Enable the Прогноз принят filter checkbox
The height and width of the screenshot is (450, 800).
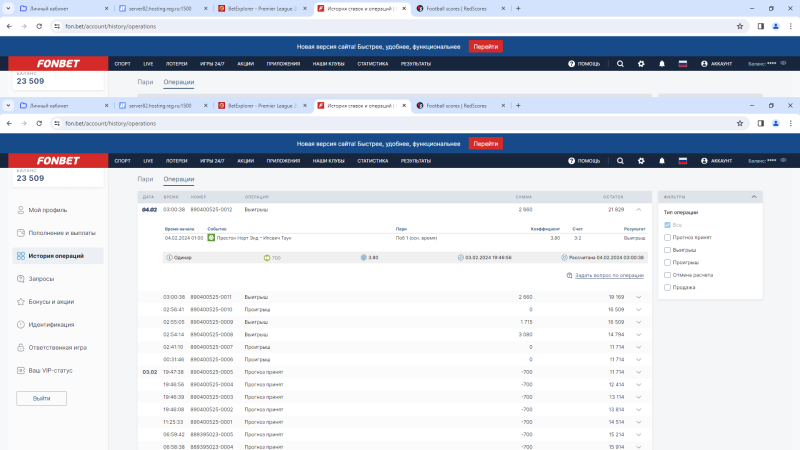coord(668,237)
